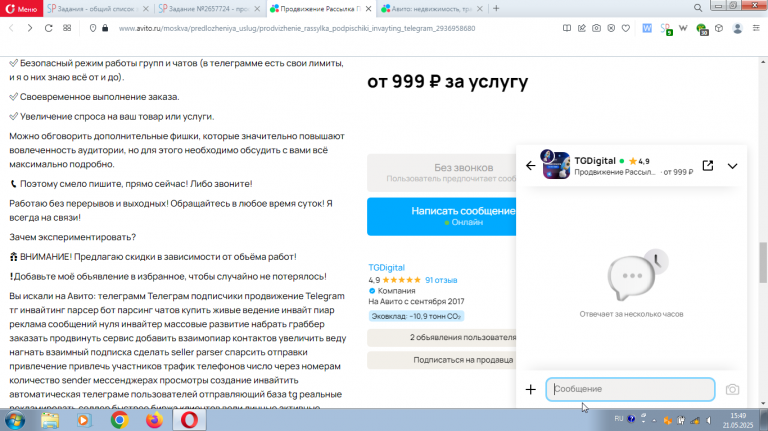The image size is (768, 431).
Task: Click the SP extension icon
Action: click(x=666, y=29)
